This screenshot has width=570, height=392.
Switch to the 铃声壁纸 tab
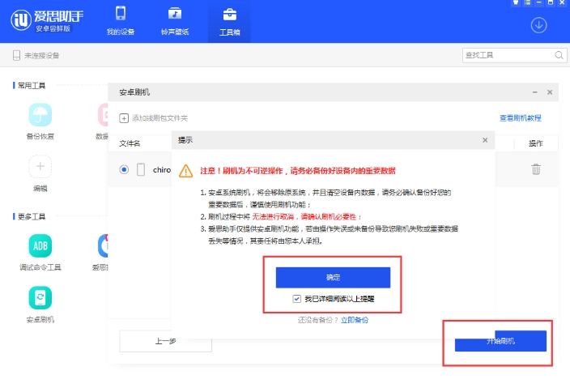click(174, 21)
